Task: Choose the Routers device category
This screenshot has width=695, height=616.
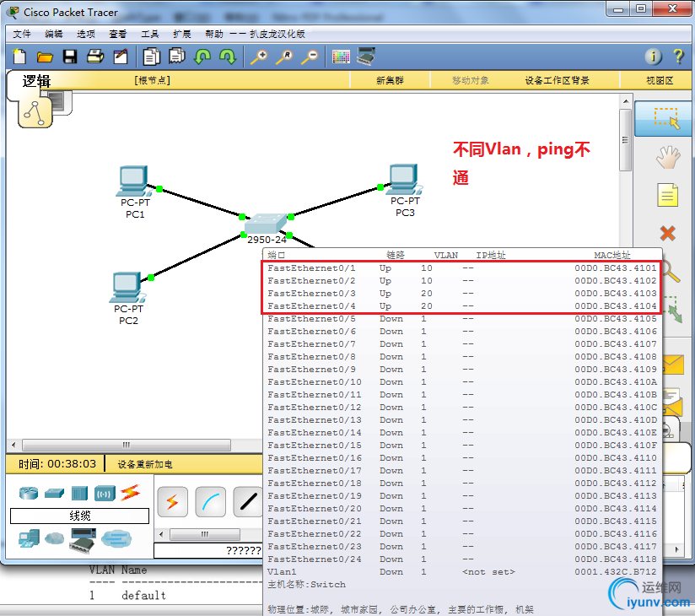Action: [x=29, y=493]
